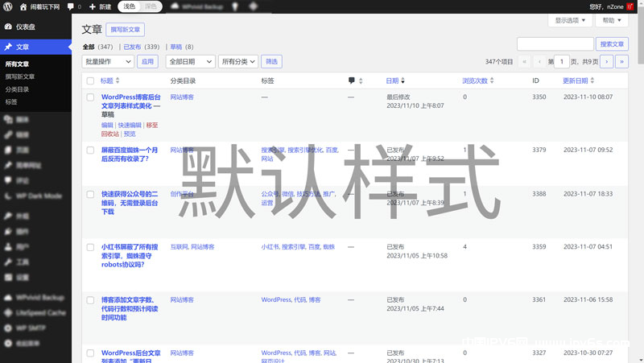Viewport: 644px width, 363px height.
Task: Click the diamond LiteSpeed icon in admin bar
Action: [254, 6]
